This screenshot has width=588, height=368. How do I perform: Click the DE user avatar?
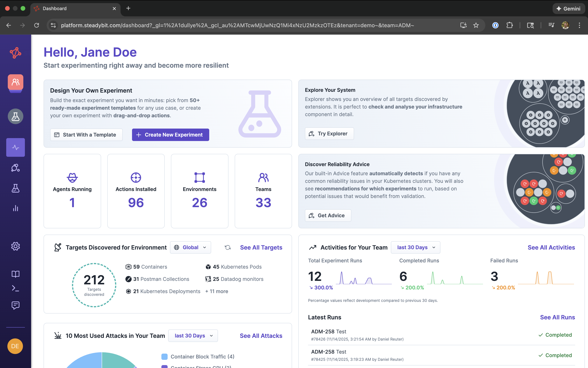click(15, 346)
